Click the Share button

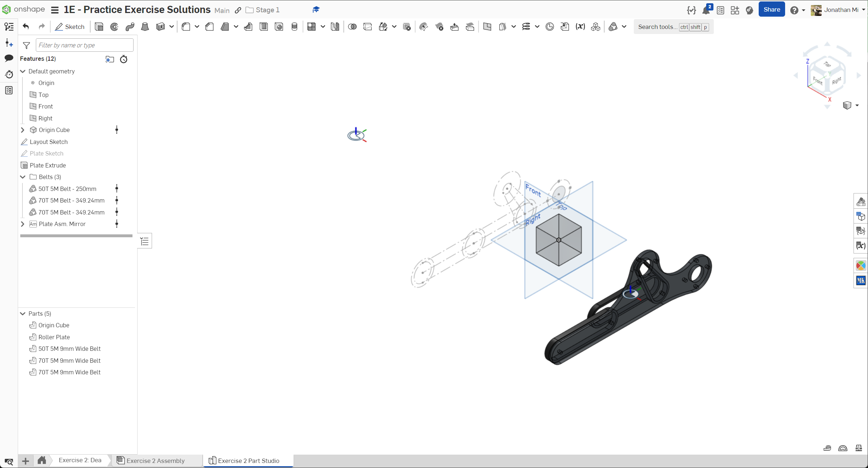click(771, 10)
